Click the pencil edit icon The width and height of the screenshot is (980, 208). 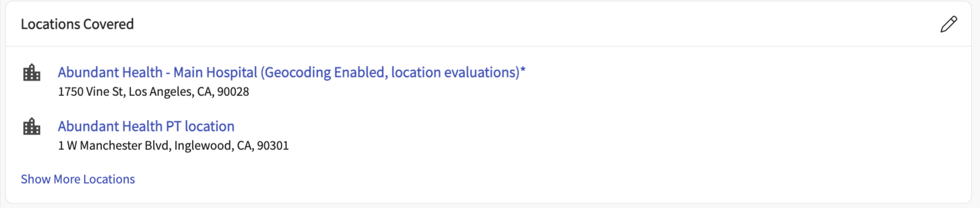(948, 24)
